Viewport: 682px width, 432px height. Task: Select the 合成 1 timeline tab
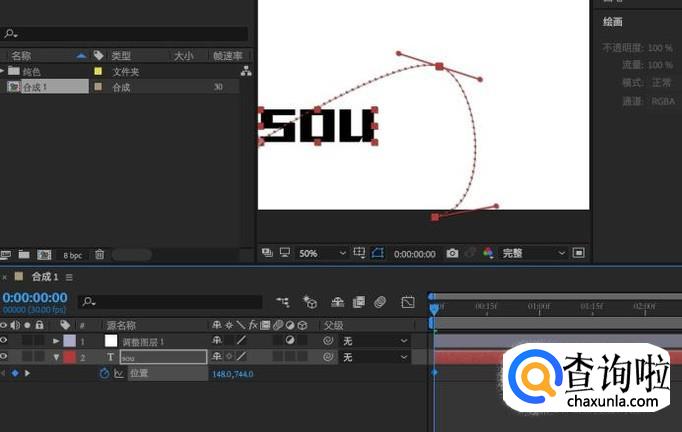[x=44, y=277]
